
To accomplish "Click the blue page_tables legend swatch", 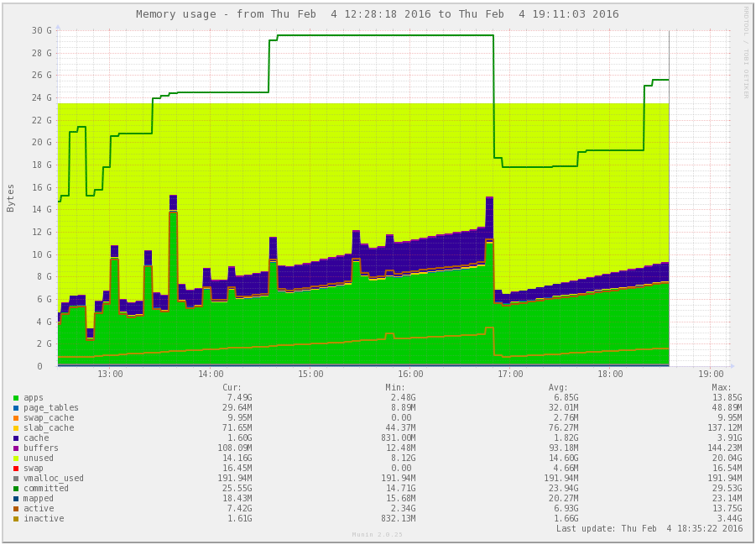I will [x=16, y=408].
